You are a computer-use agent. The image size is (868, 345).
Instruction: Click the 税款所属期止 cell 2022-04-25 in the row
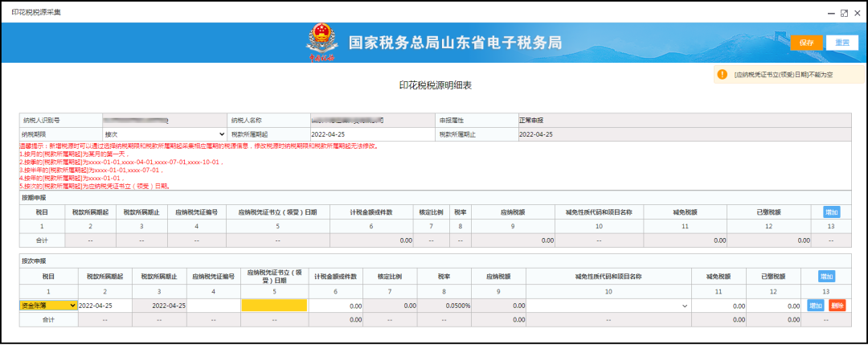[159, 305]
